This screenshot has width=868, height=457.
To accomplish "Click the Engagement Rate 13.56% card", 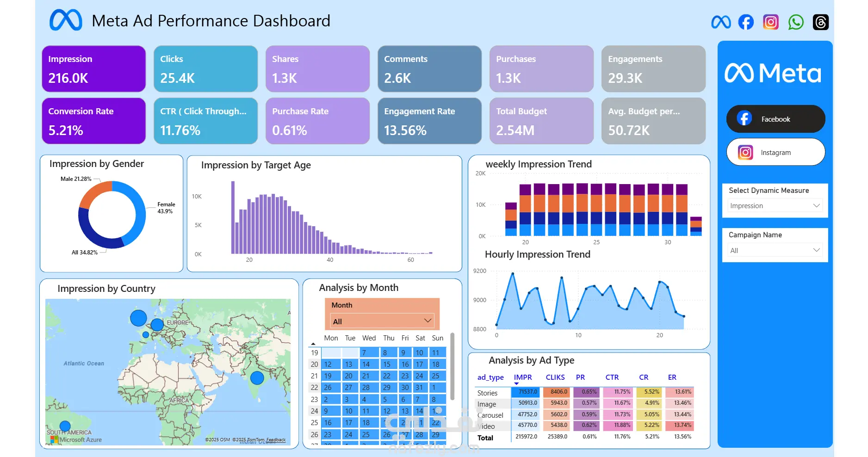I will [430, 121].
